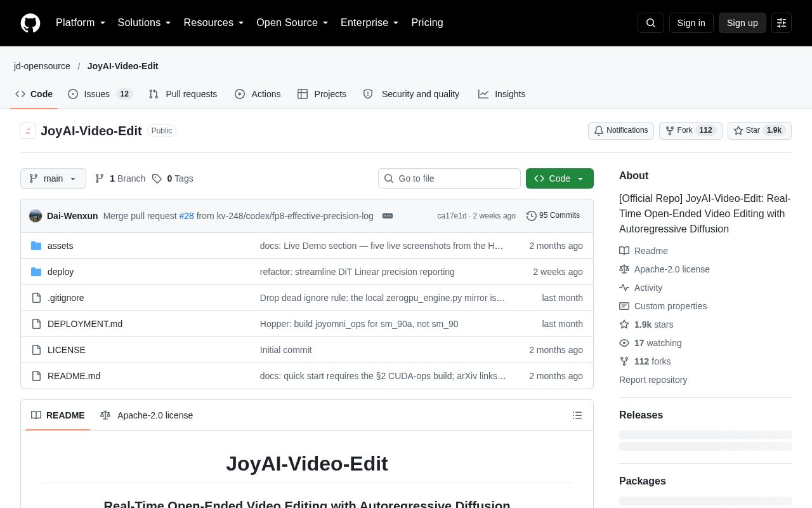Screen dimensions: 812x508
Task: Expand the commit message ellipsis
Action: point(388,216)
